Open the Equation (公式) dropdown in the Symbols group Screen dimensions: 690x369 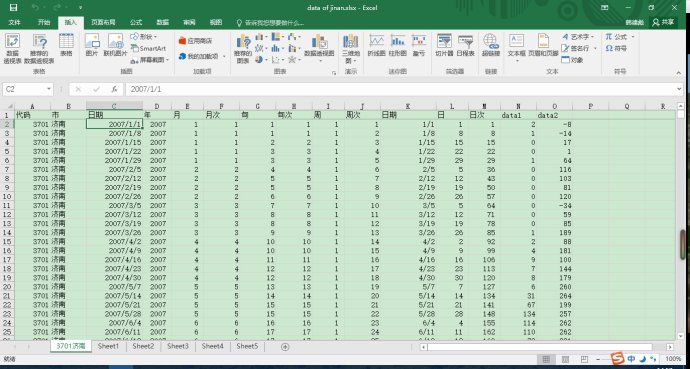point(620,37)
